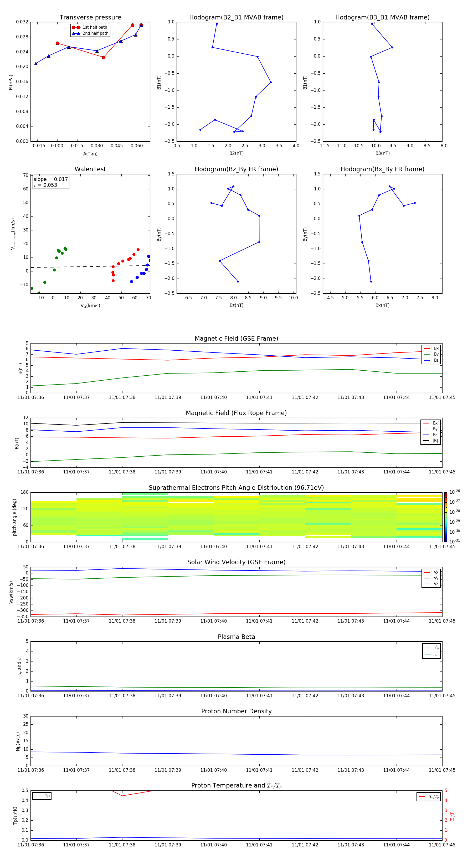The height and width of the screenshot is (868, 473).
Task: Click the Bz' legend entry in Flux Rope panel
Action: pyautogui.click(x=431, y=435)
